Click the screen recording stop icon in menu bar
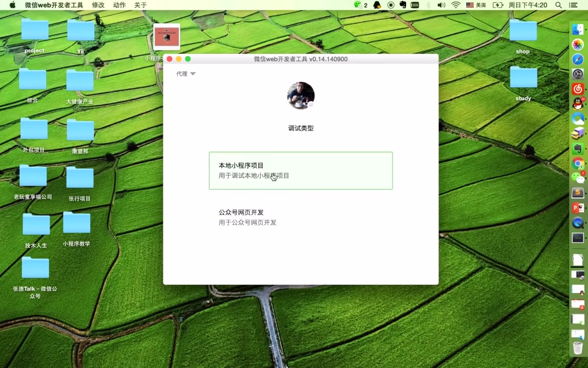Viewport: 588px width, 368px height. click(391, 5)
